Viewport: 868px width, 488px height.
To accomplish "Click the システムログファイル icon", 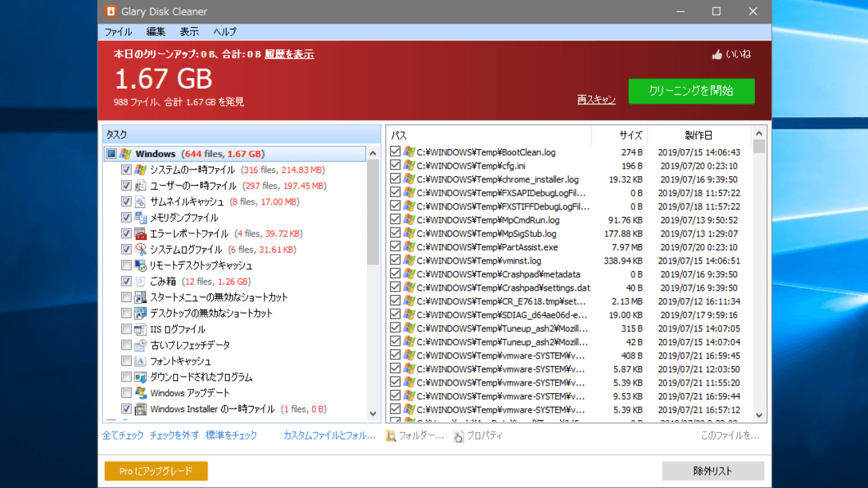I will [140, 249].
